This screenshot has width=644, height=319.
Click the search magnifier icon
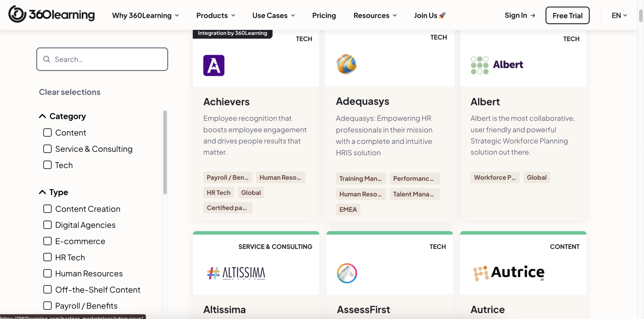pyautogui.click(x=47, y=59)
